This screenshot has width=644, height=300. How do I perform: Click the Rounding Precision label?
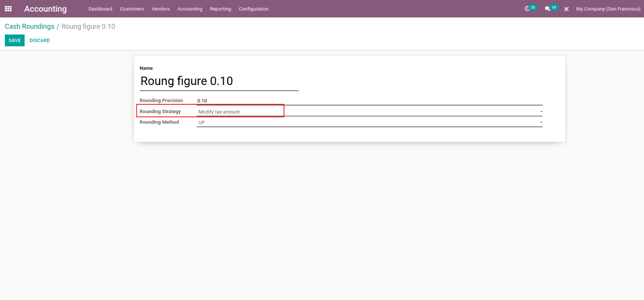click(x=161, y=100)
